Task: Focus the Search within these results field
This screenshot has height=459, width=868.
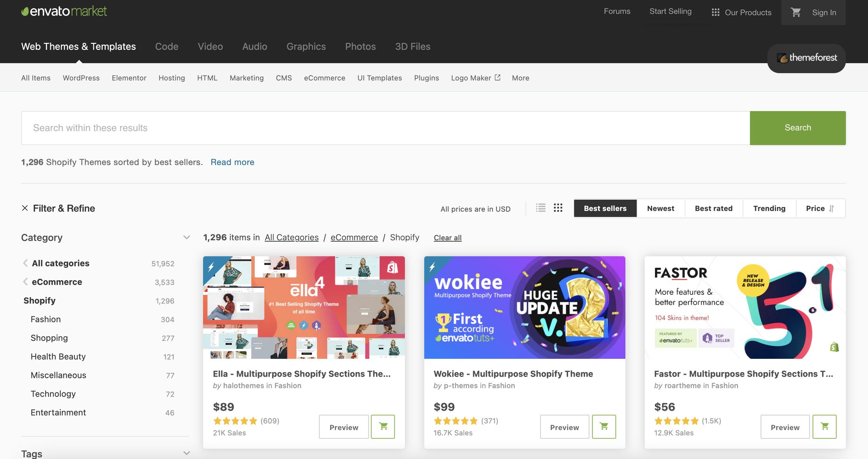Action: pos(386,128)
